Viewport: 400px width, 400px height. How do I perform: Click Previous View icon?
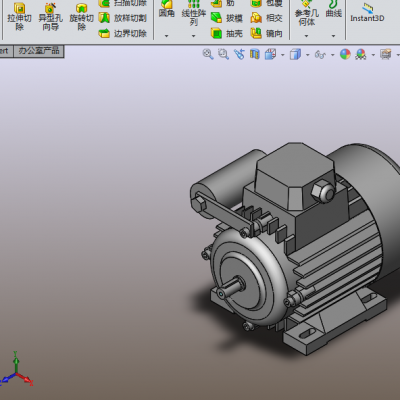[239, 54]
